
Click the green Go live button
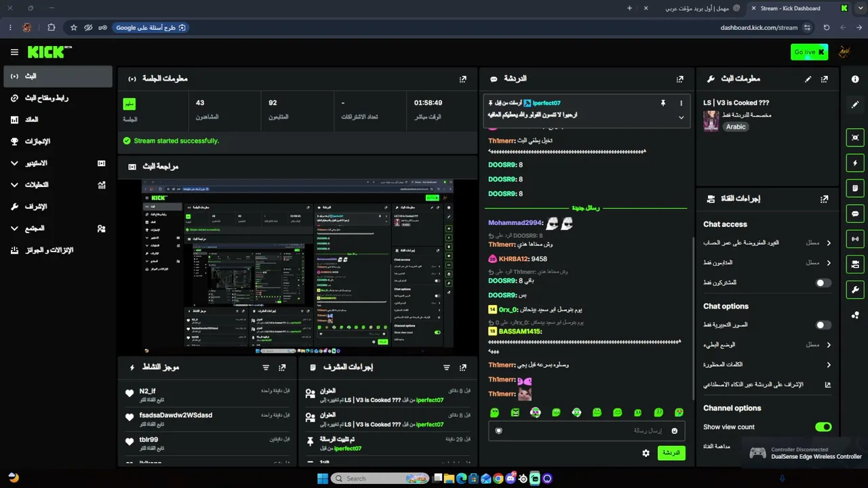809,52
